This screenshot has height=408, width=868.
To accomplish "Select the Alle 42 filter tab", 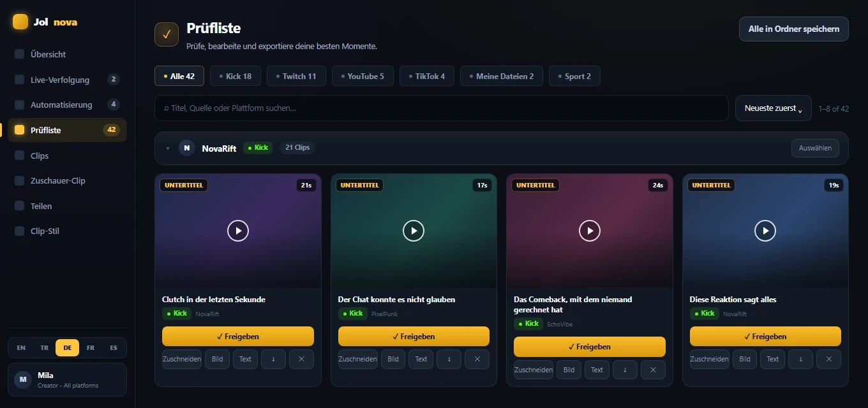I will pos(179,76).
